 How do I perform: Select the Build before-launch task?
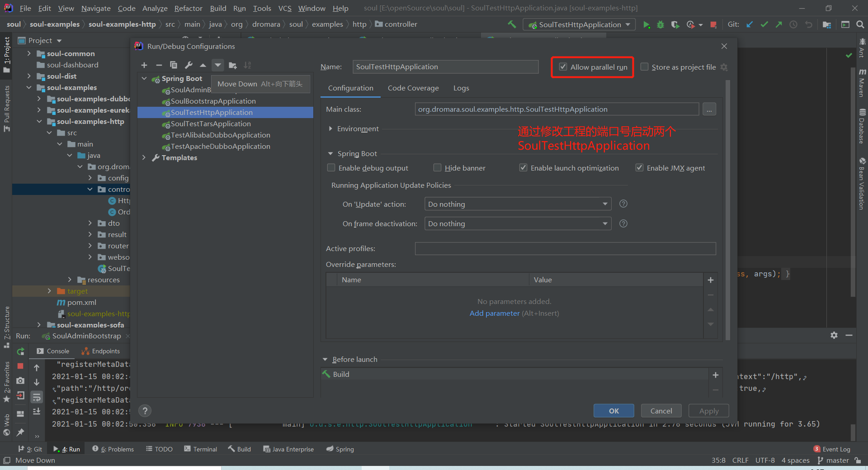pyautogui.click(x=514, y=375)
